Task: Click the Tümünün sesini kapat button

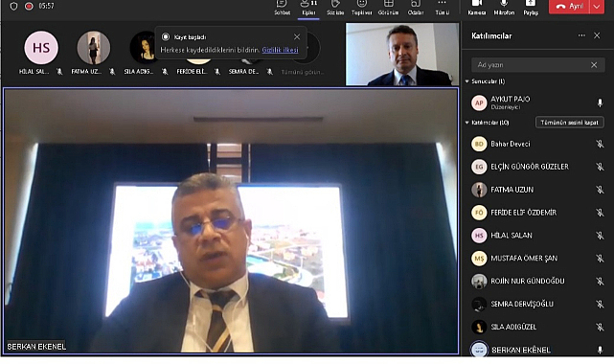Action: tap(569, 123)
